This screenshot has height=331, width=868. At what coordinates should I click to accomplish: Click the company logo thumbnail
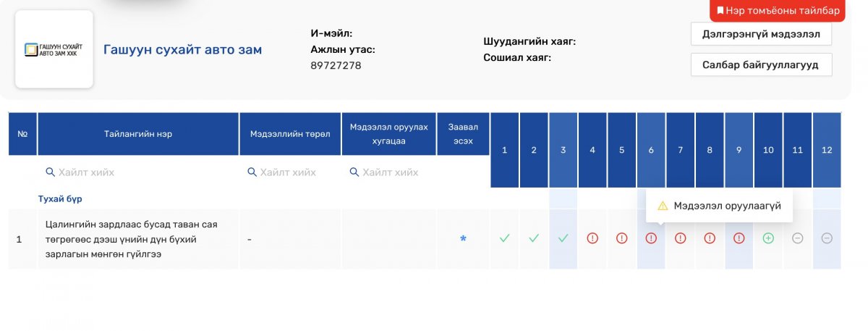tap(54, 49)
